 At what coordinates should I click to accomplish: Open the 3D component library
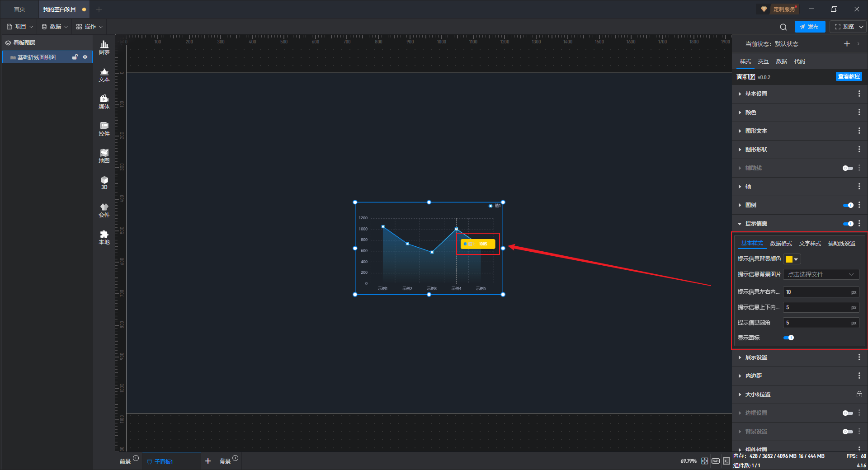pos(104,183)
